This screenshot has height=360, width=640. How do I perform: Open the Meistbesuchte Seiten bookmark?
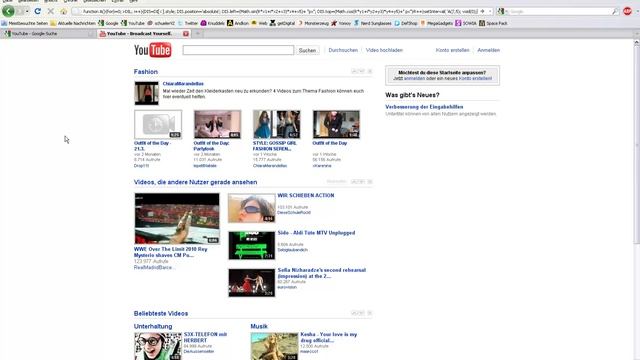pos(24,23)
